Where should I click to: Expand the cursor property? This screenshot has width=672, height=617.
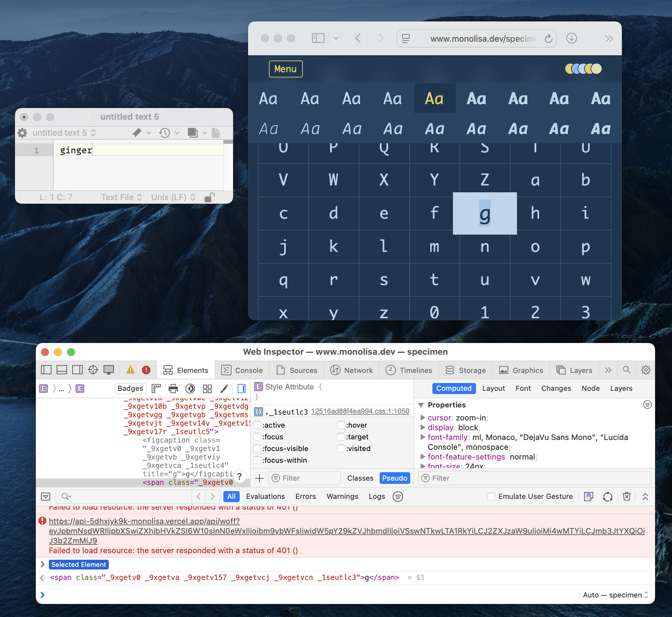coord(423,417)
